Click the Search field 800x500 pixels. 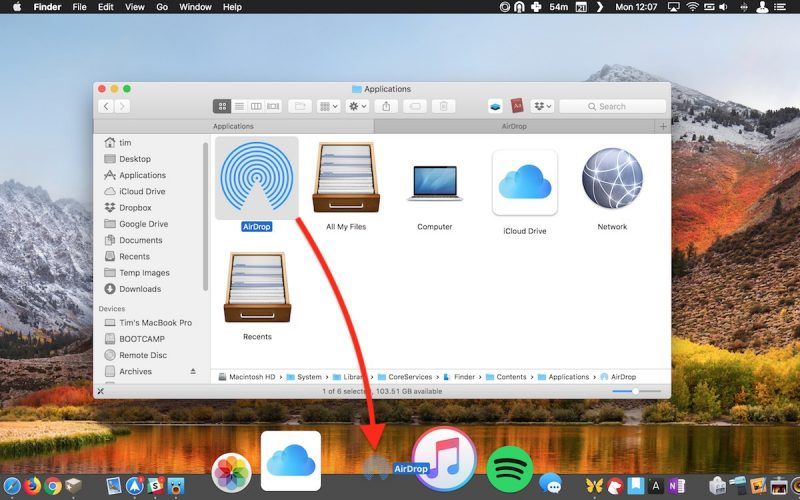pyautogui.click(x=612, y=106)
